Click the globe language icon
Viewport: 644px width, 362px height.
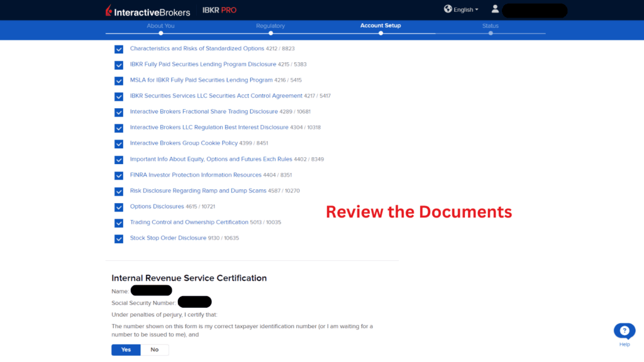click(x=447, y=9)
